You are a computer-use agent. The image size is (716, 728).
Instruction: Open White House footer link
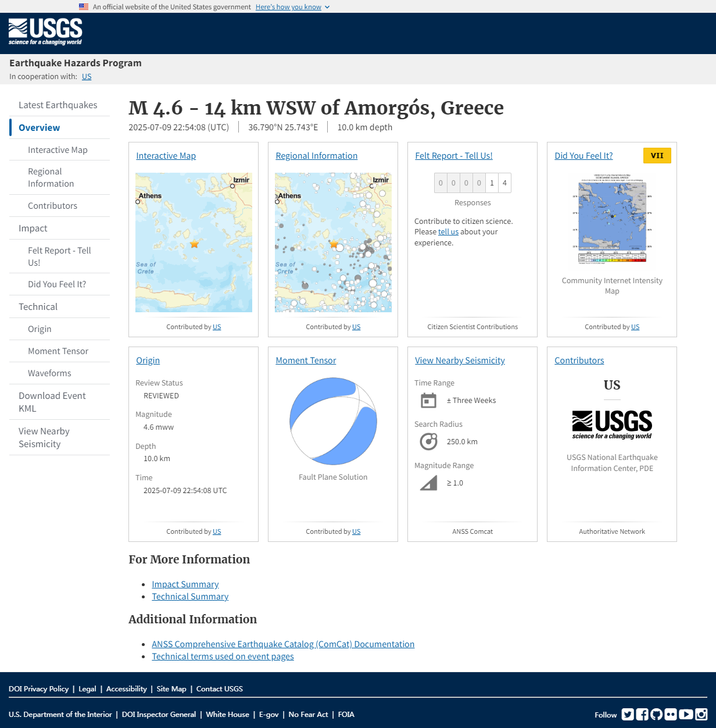click(227, 715)
